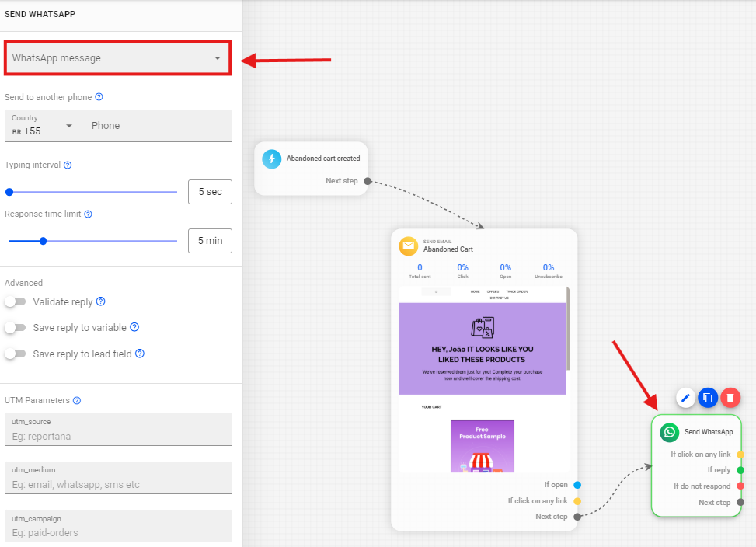Open help icon beside Typing interval
756x547 pixels.
pos(68,165)
